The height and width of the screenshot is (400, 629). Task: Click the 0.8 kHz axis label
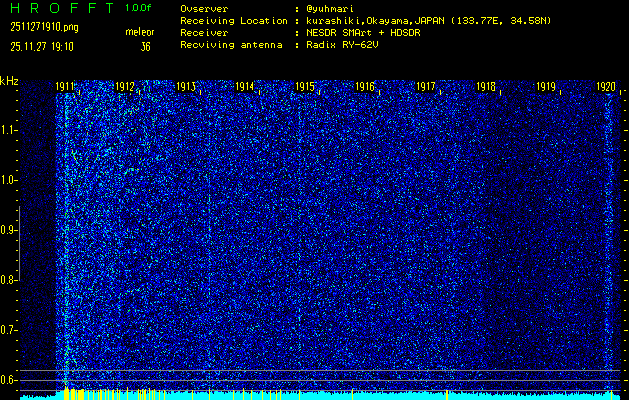click(x=7, y=280)
